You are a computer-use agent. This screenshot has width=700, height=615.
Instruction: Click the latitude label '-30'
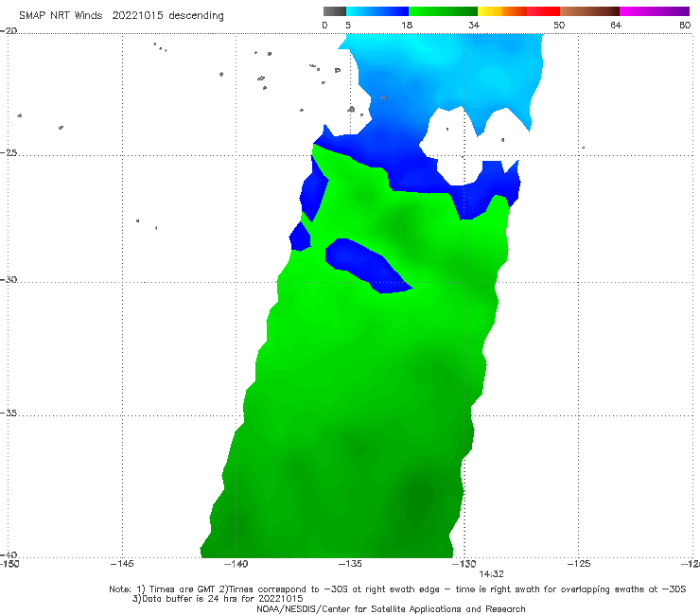click(x=9, y=280)
